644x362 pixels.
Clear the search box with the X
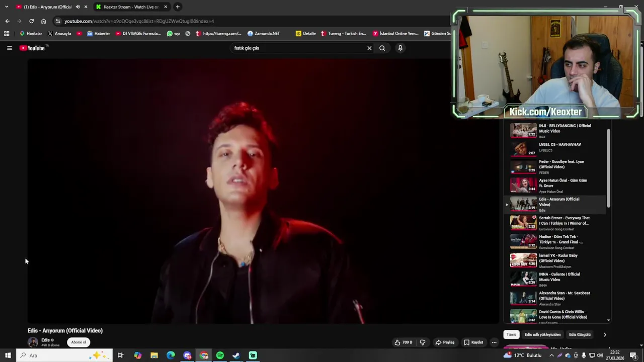369,48
